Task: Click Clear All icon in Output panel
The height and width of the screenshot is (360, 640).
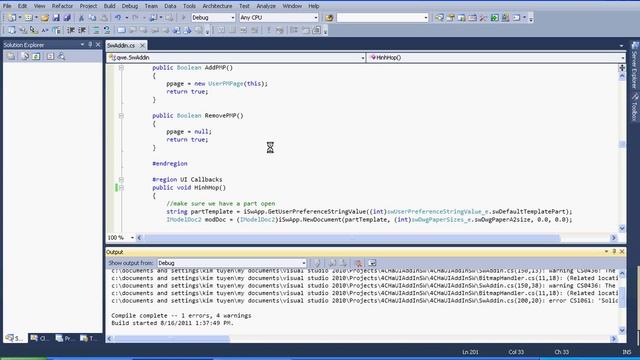Action: point(358,263)
